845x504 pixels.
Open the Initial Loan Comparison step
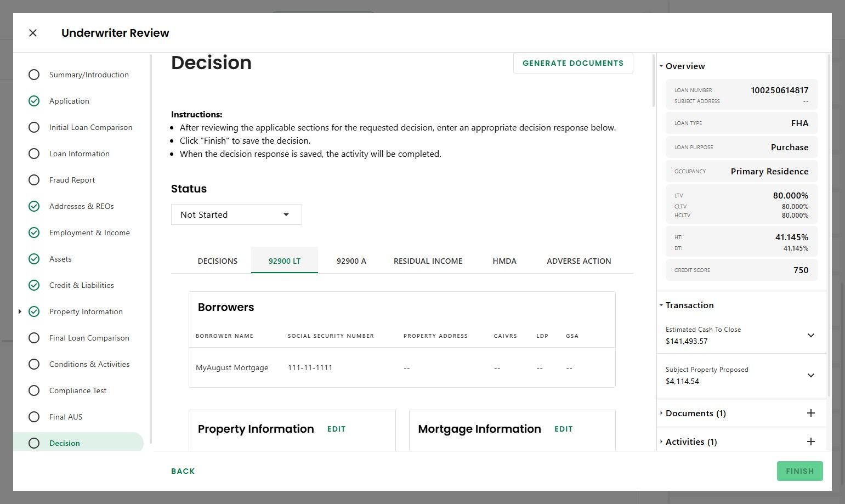click(91, 127)
